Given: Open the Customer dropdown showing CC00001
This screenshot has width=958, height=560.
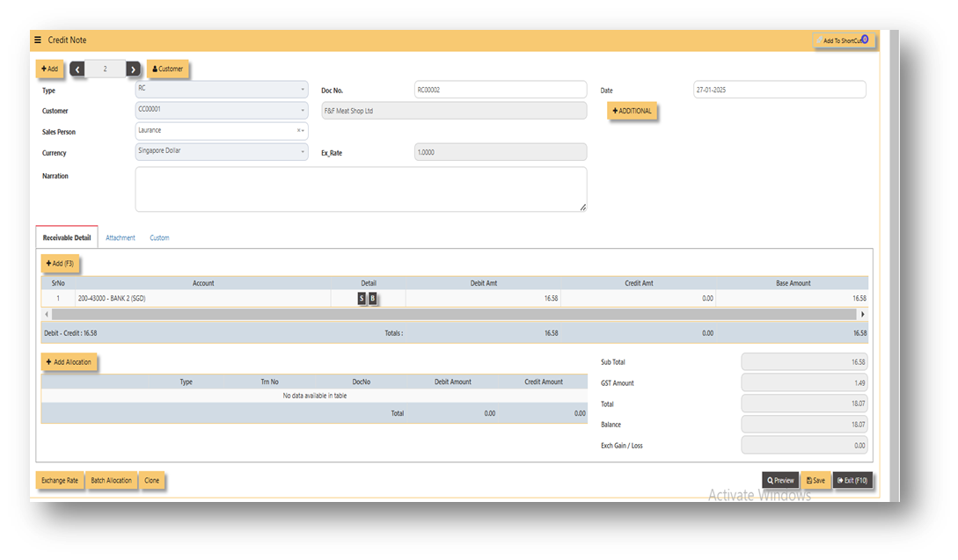Looking at the screenshot, I should [221, 110].
